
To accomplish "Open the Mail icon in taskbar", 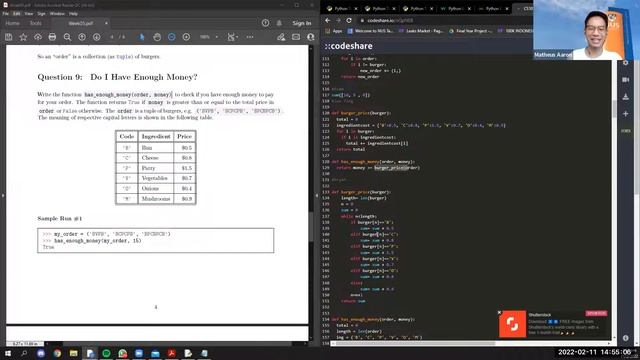I will point(155,353).
